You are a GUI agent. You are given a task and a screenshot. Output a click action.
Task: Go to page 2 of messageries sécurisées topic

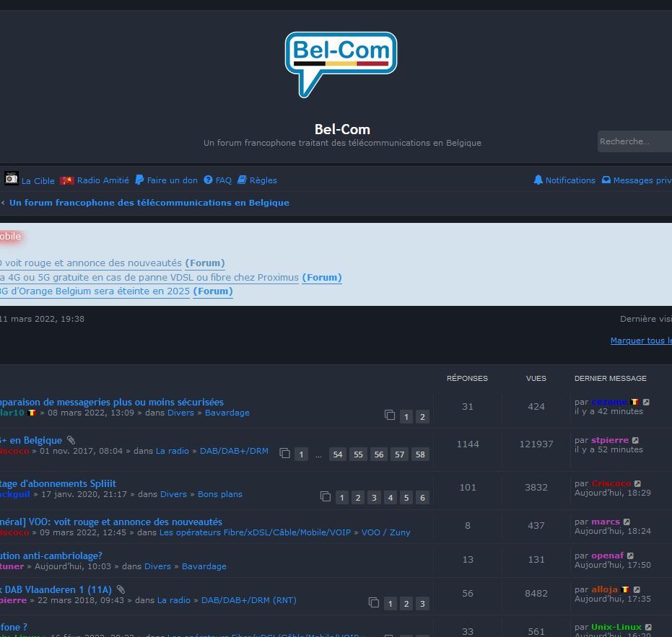[422, 416]
